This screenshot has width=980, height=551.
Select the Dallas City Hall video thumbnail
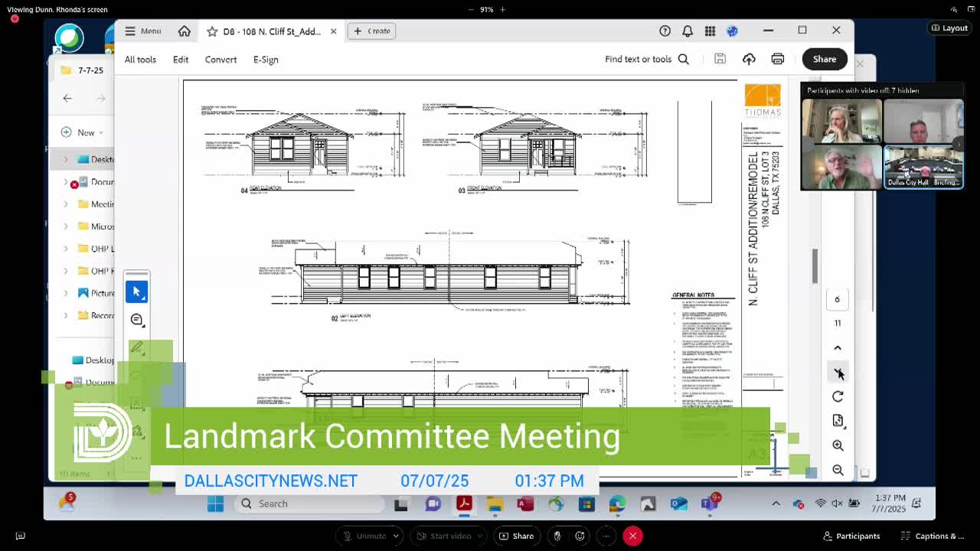[x=923, y=167]
